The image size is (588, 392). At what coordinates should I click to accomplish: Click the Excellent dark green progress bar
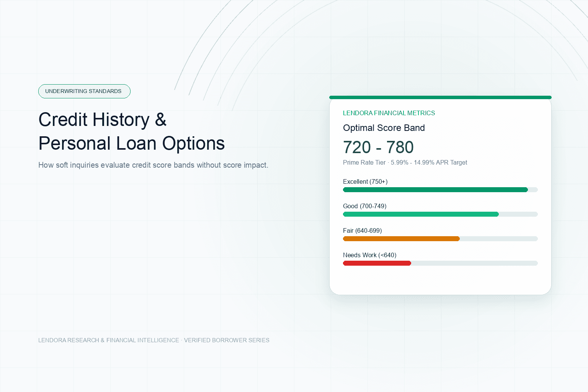(435, 190)
